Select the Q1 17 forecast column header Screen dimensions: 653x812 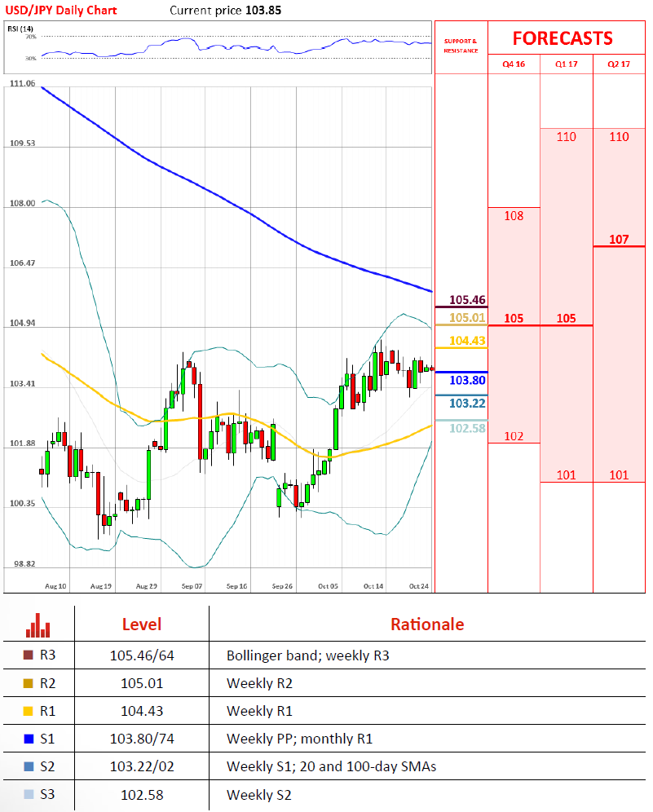click(x=566, y=64)
